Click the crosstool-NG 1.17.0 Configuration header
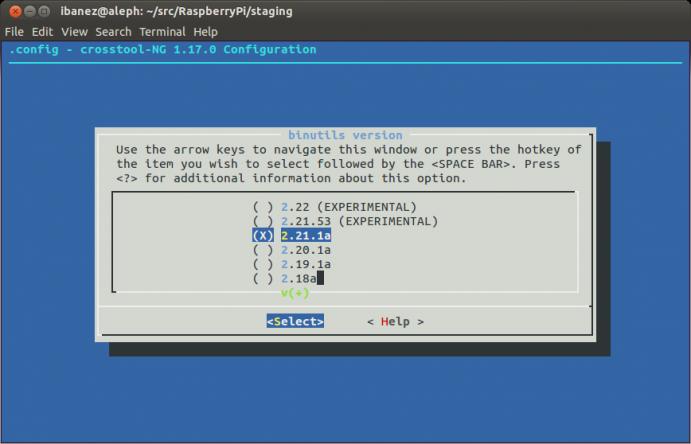Viewport: 691px width, 444px height. click(x=163, y=49)
